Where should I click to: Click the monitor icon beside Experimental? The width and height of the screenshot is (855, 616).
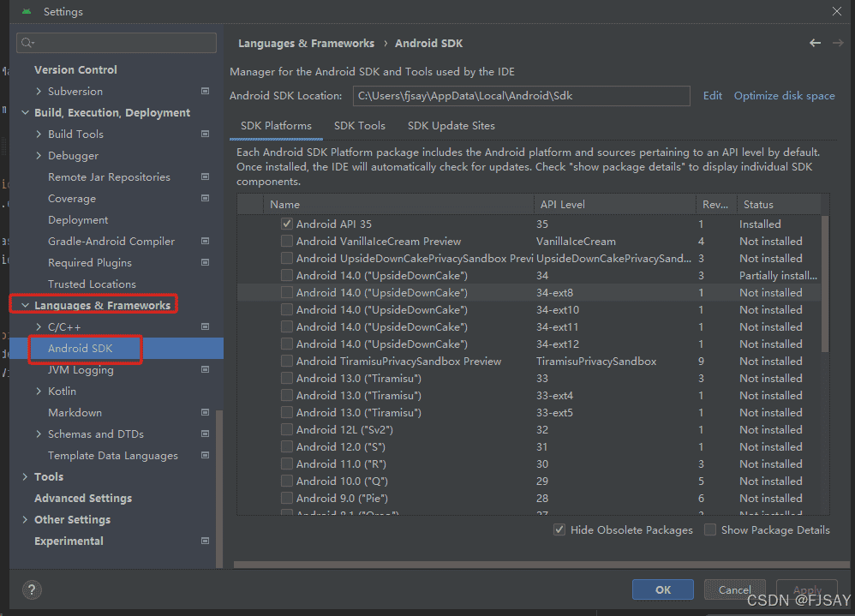(204, 541)
